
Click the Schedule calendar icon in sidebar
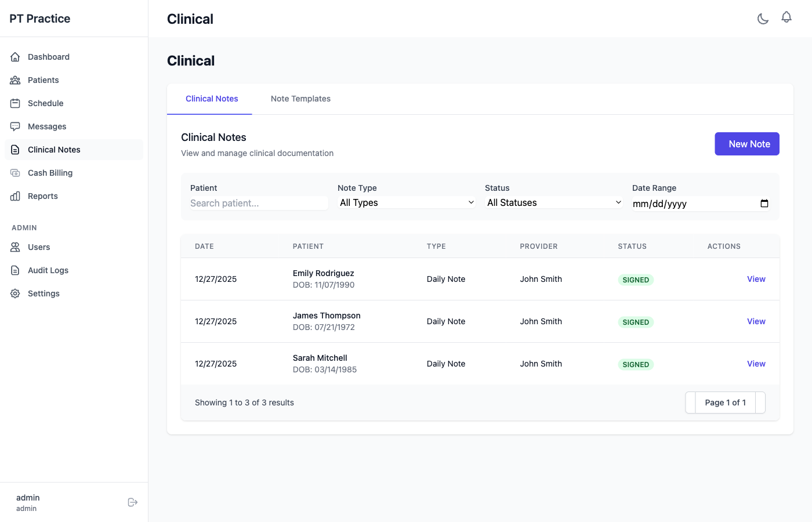coord(15,103)
